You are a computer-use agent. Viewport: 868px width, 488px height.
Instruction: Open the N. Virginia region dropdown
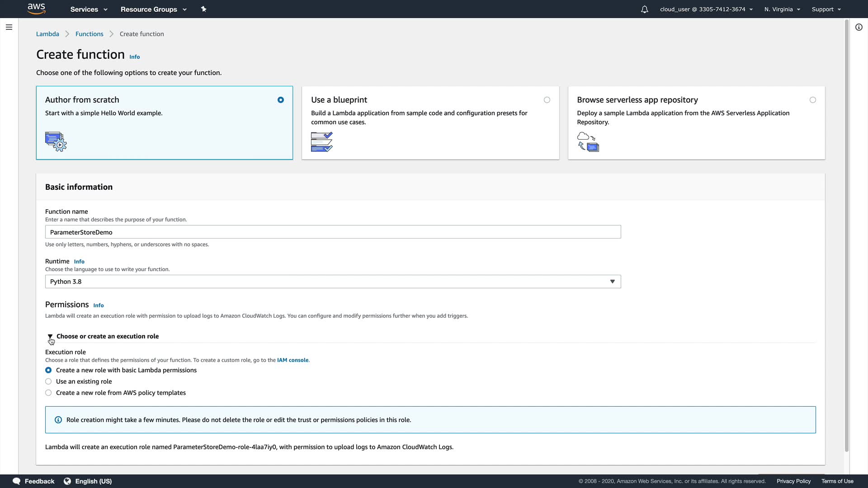782,9
